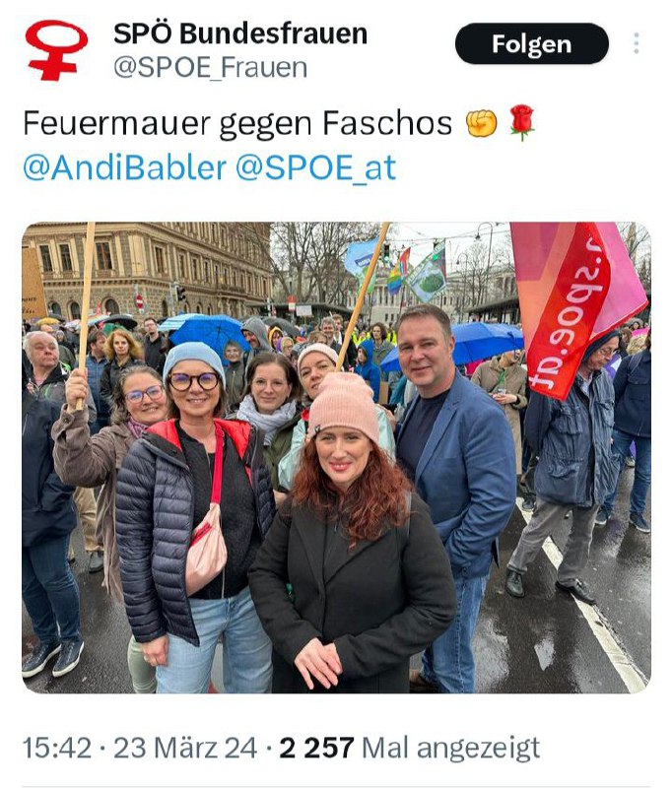Click the pink beanie on the red-haired woman
Screen dimensions: 672x788
[345, 405]
